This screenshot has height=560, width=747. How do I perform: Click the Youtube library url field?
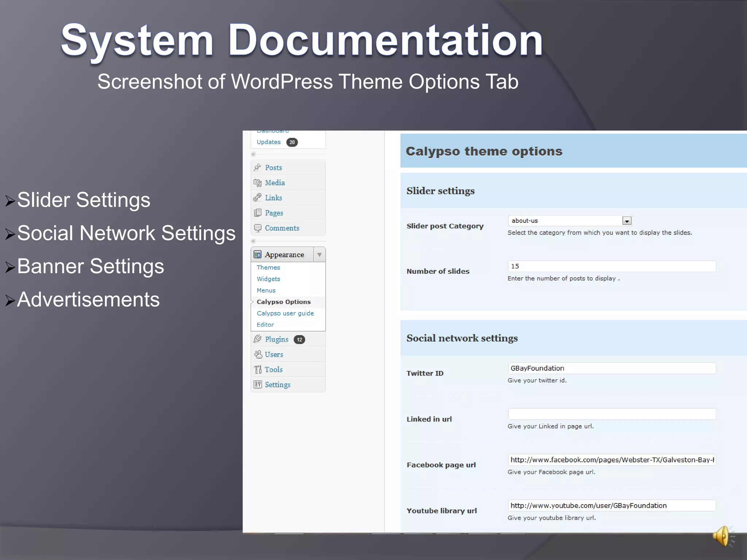click(612, 506)
